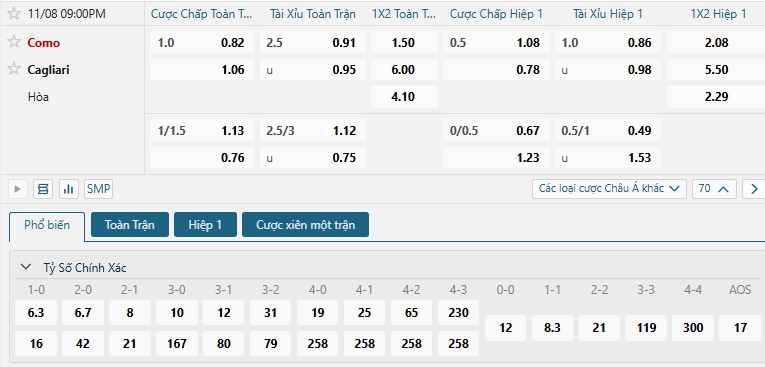Open the match list layout icon

[43, 189]
